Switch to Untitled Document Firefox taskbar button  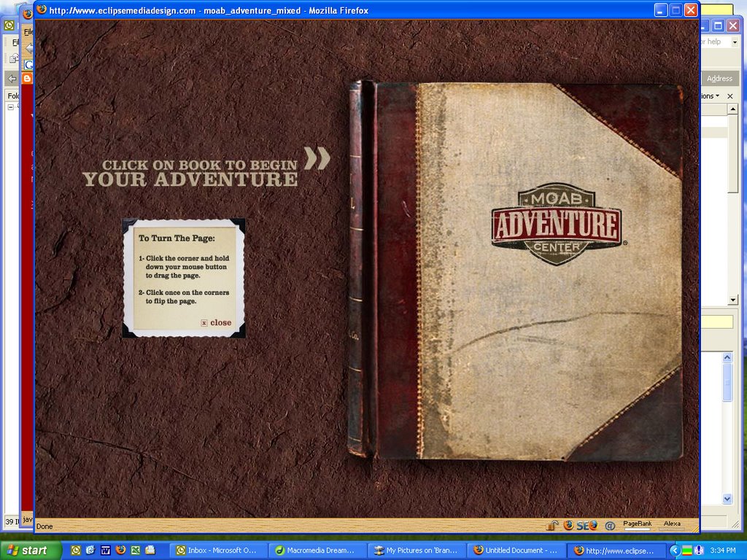point(516,551)
